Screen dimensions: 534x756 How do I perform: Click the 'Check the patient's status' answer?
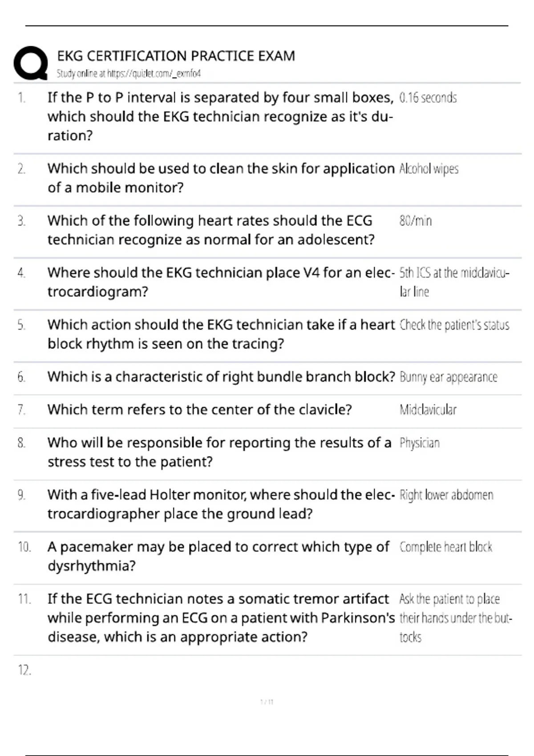point(454,325)
